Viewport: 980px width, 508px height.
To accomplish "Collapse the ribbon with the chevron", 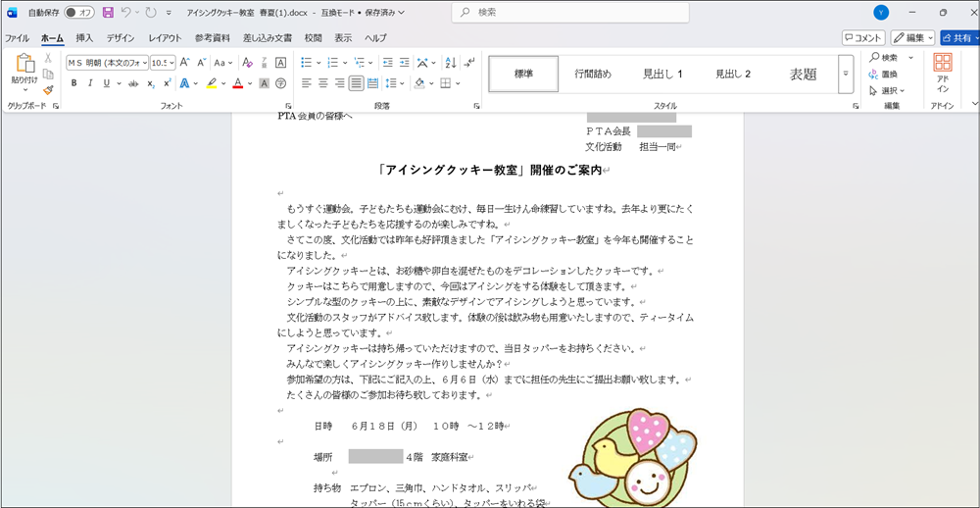I will pyautogui.click(x=974, y=103).
